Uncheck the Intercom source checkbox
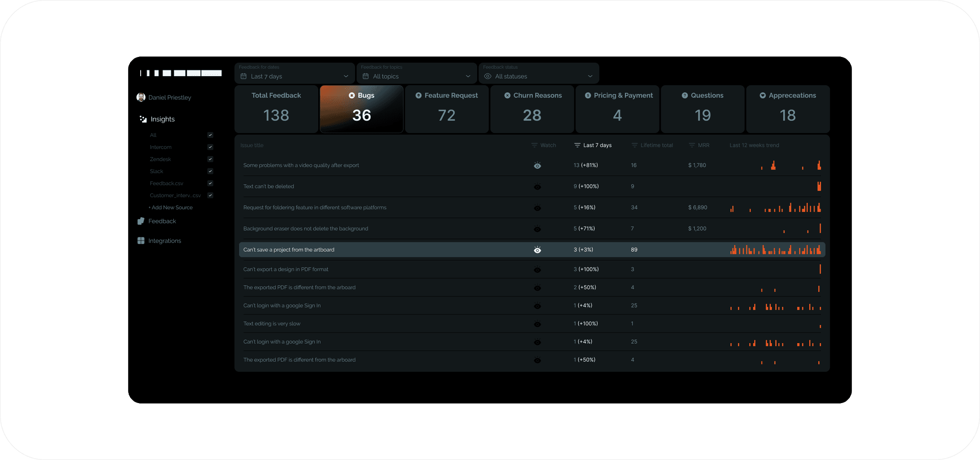 (210, 147)
